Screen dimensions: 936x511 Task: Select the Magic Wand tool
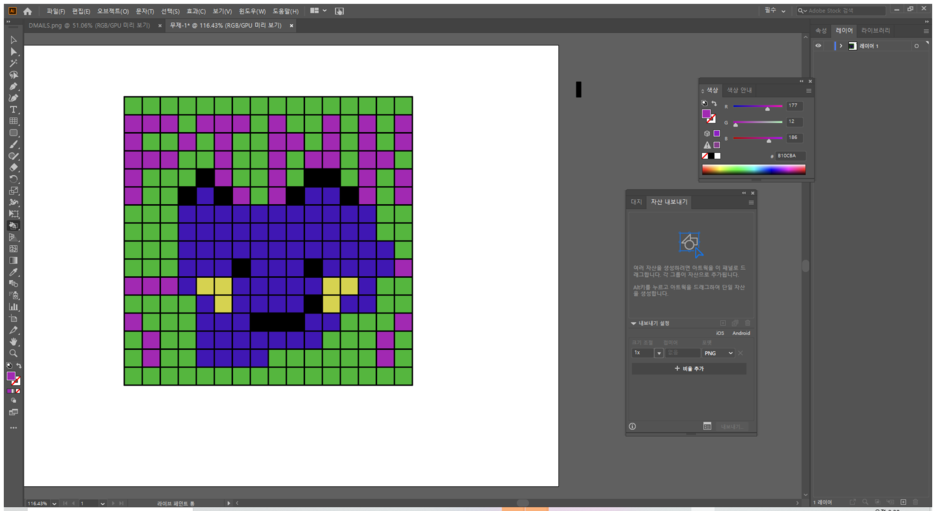pyautogui.click(x=13, y=63)
